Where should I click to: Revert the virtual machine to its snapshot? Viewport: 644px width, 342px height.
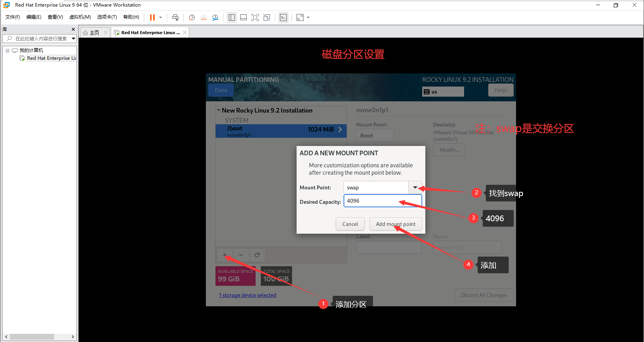pos(204,17)
